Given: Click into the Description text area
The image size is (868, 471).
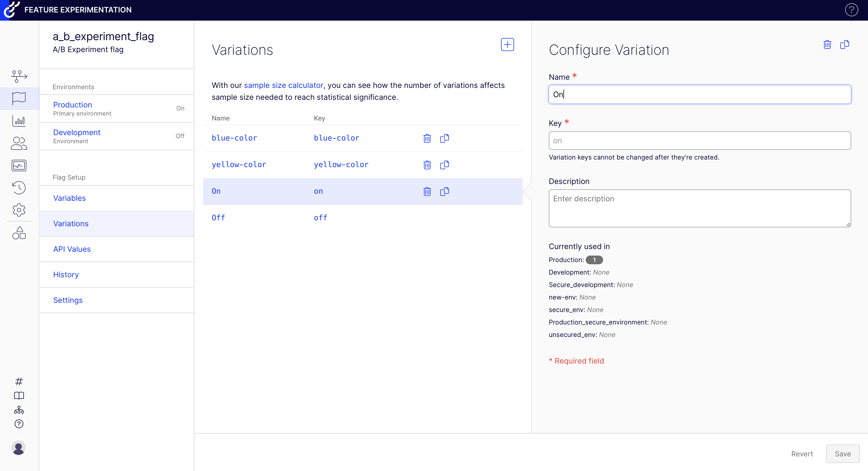Looking at the screenshot, I should tap(699, 208).
